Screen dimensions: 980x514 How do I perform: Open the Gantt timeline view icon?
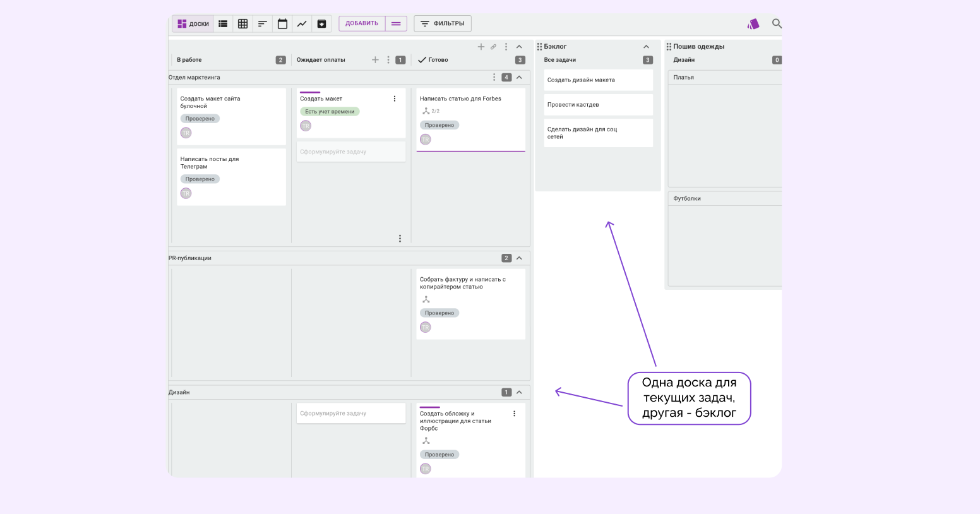[263, 24]
